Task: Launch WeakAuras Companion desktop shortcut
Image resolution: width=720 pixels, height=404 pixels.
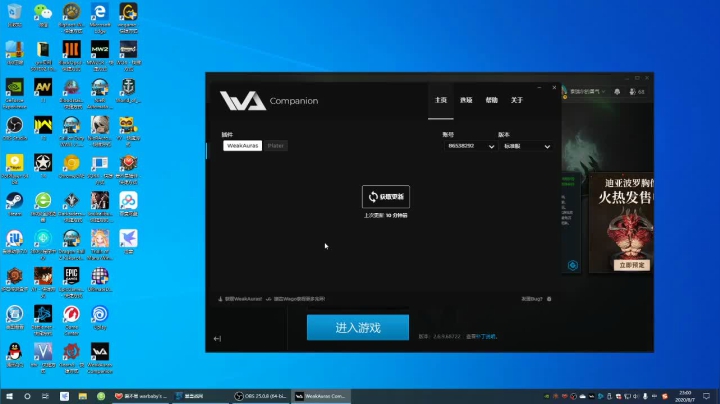Action: [100, 358]
